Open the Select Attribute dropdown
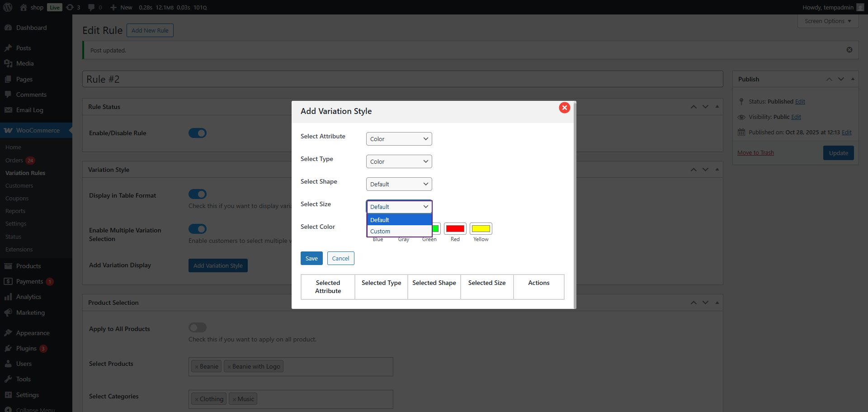The width and height of the screenshot is (868, 412). tap(399, 139)
